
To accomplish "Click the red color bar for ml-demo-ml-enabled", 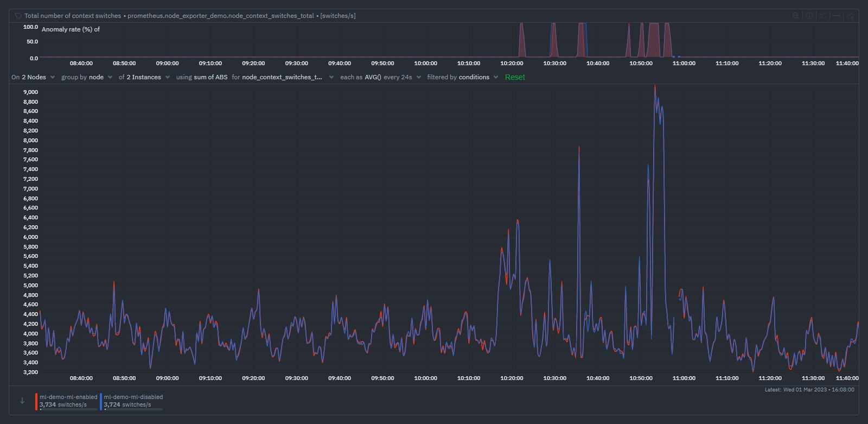I will pyautogui.click(x=36, y=401).
